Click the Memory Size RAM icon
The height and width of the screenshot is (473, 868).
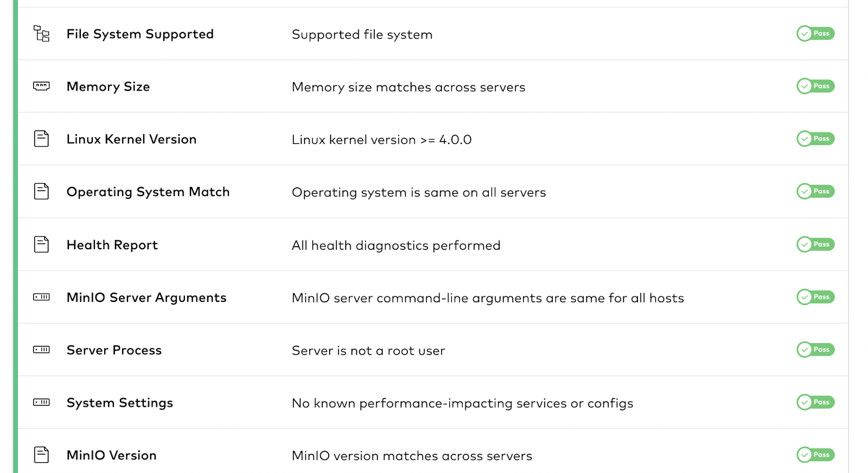(x=41, y=86)
